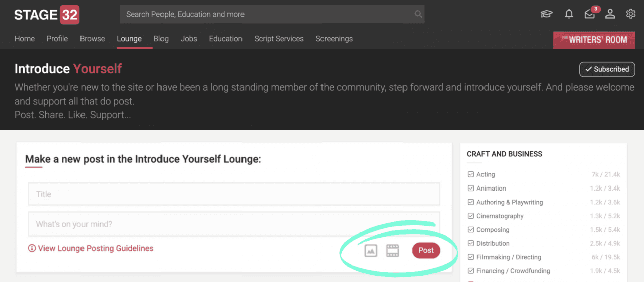Toggle the Financing / Crowdfunding checkbox
The height and width of the screenshot is (282, 644).
tap(471, 271)
